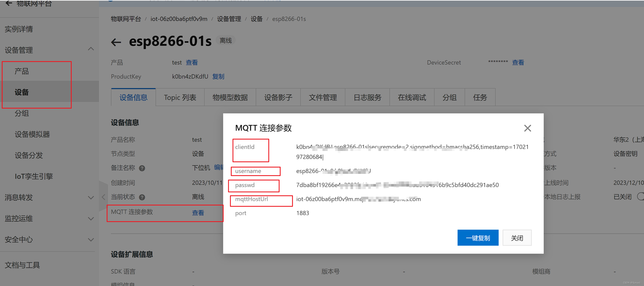
Task: Open 产品 in the sidebar
Action: (21, 71)
